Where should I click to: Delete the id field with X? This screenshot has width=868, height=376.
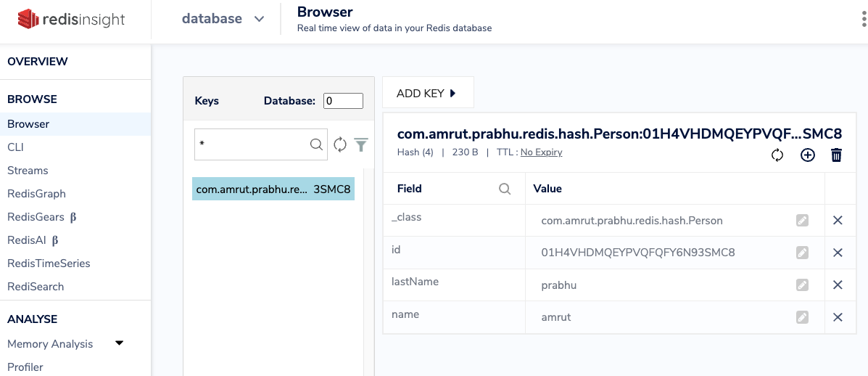tap(838, 253)
